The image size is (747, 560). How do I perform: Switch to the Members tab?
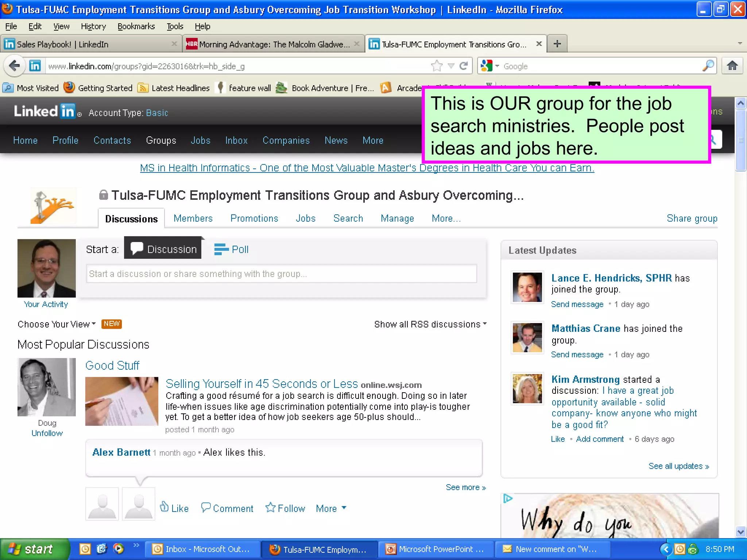(193, 218)
